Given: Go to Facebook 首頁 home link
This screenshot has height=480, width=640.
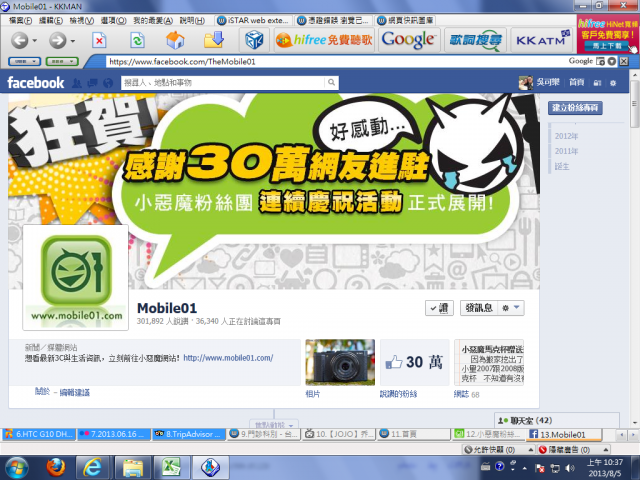Looking at the screenshot, I should pyautogui.click(x=577, y=82).
